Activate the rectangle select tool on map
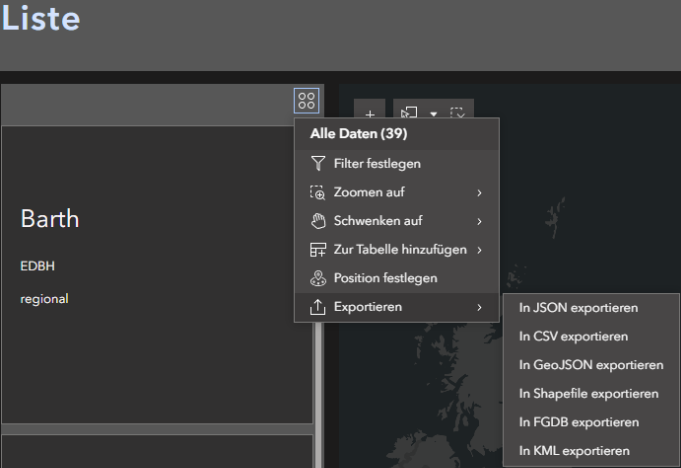Screen dimensions: 681x468 point(409,113)
